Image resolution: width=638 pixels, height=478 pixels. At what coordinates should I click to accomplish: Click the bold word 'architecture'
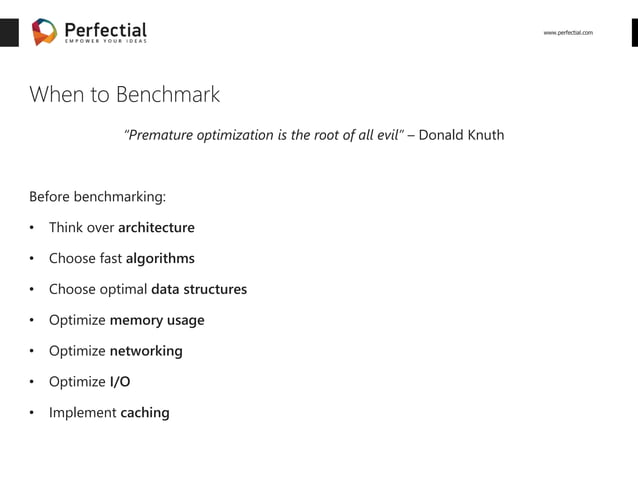point(156,227)
